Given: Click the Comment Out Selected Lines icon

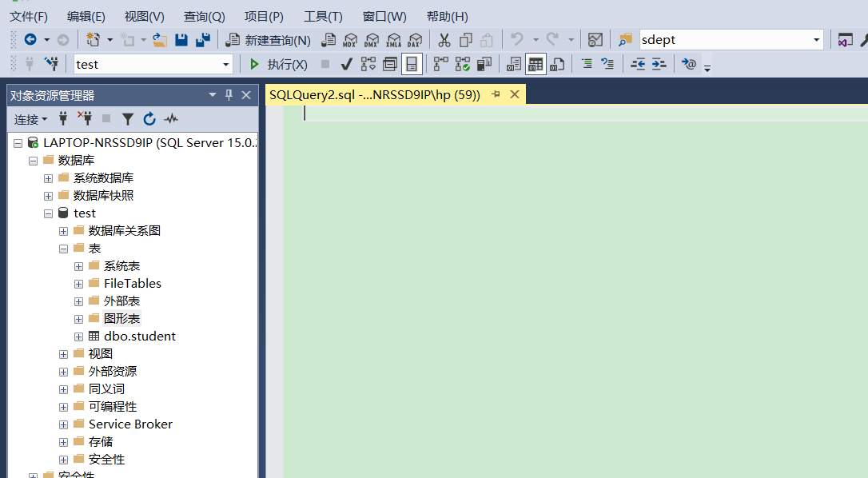Looking at the screenshot, I should pos(587,64).
